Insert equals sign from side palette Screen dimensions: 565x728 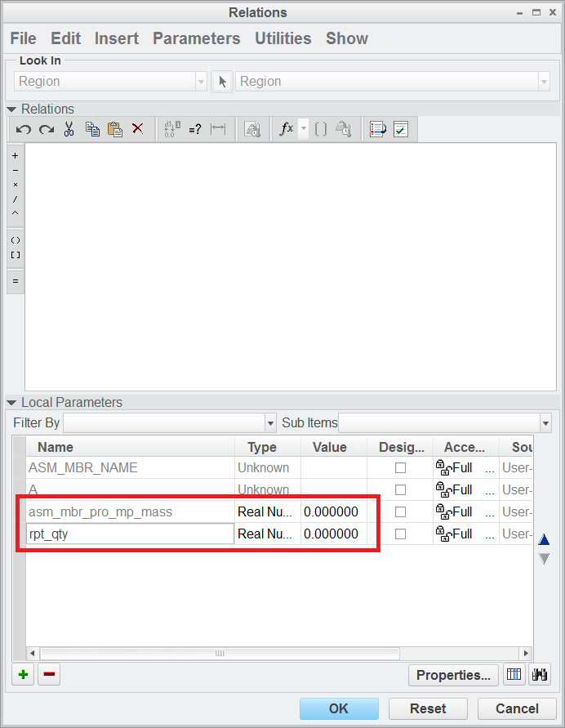pos(16,281)
